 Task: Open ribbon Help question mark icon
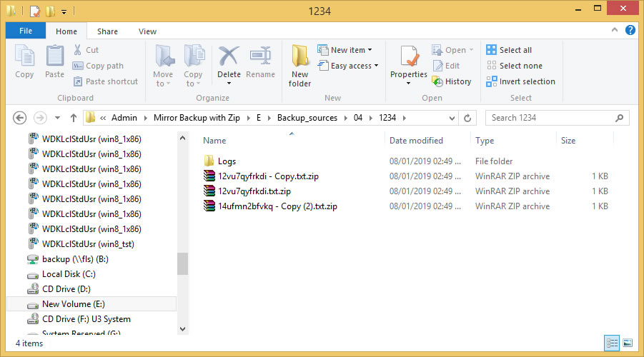pyautogui.click(x=630, y=31)
